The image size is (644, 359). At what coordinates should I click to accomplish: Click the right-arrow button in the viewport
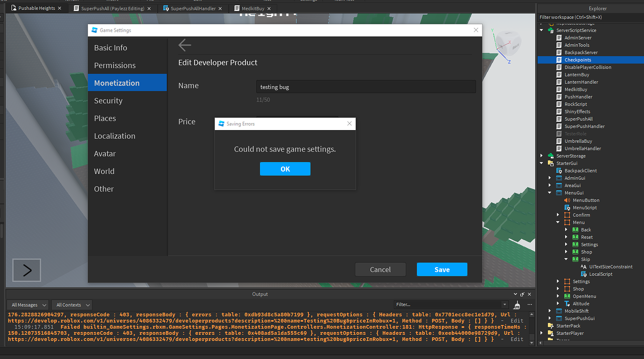tap(27, 270)
